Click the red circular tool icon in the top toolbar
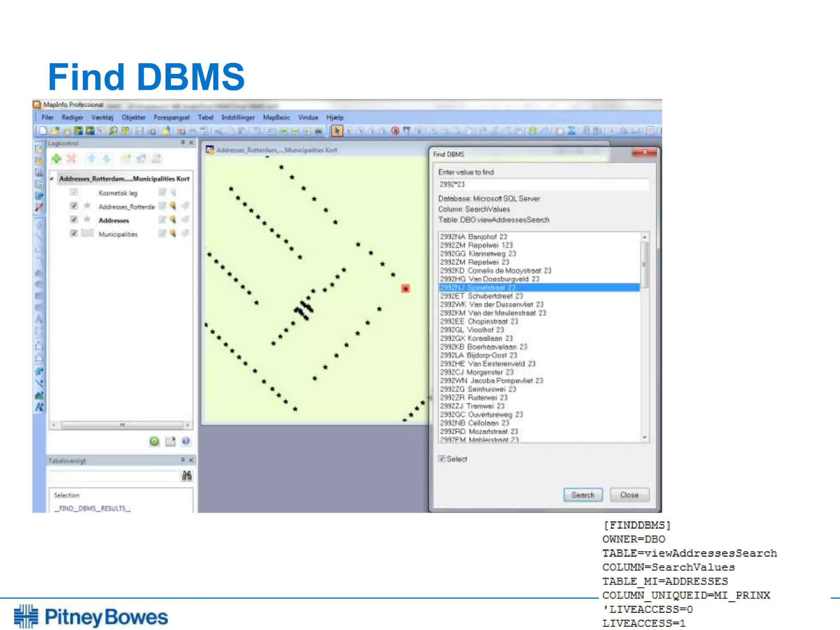This screenshot has height=630, width=840. (395, 131)
